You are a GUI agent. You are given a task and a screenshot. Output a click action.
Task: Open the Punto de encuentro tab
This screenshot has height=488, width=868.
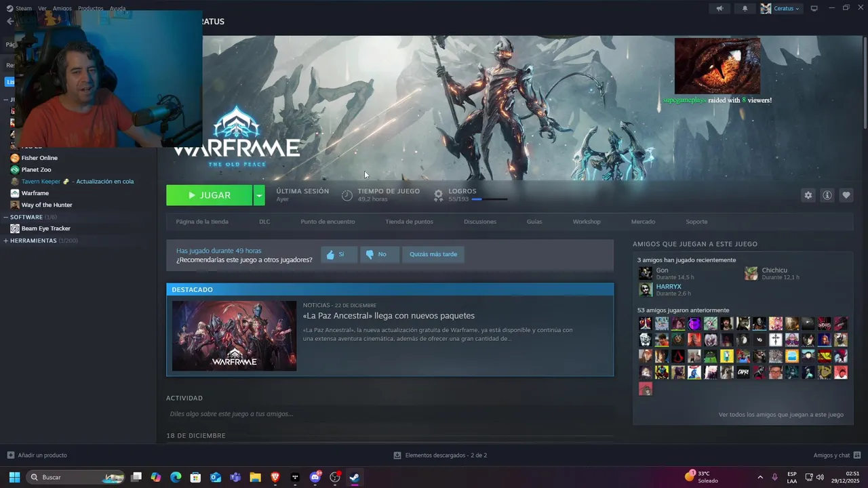coord(328,222)
